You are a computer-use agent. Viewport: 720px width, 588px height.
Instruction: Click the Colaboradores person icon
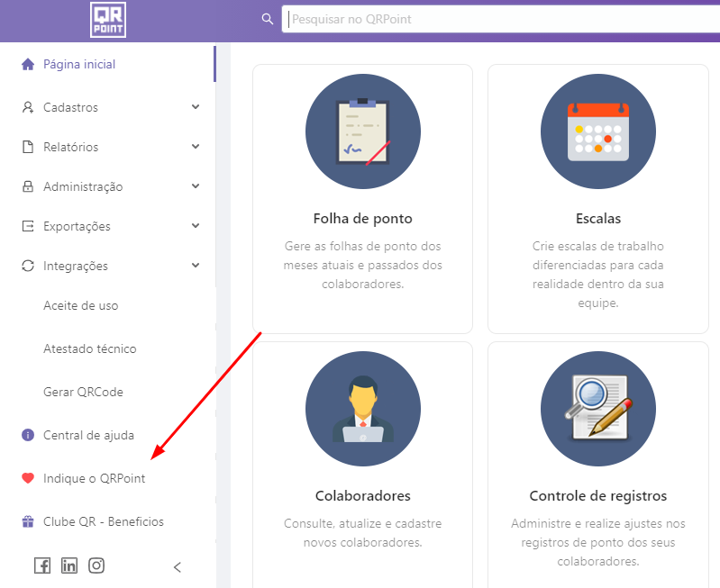(362, 408)
